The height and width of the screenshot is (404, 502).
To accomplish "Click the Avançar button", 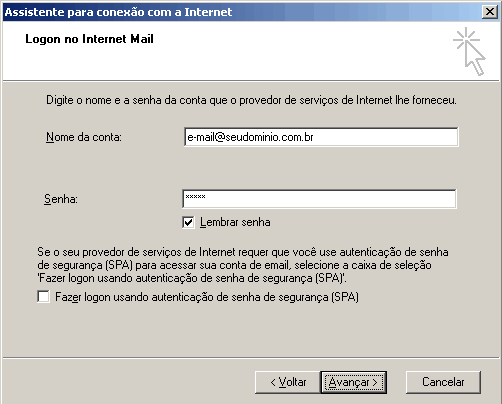I will coord(354,382).
